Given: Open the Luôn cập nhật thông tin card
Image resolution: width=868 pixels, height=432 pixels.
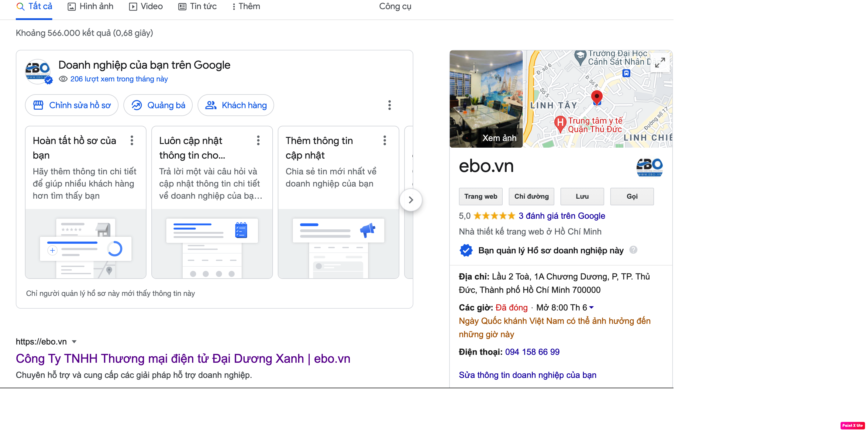Looking at the screenshot, I should 212,202.
